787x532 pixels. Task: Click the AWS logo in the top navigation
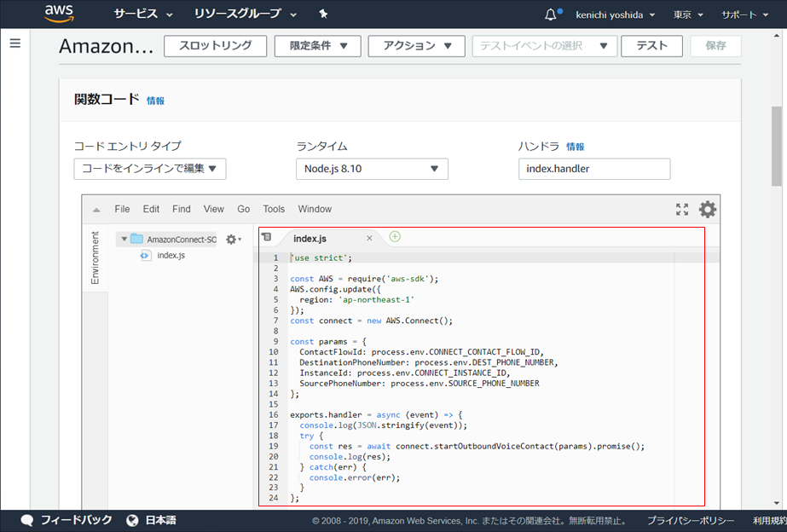[x=57, y=14]
